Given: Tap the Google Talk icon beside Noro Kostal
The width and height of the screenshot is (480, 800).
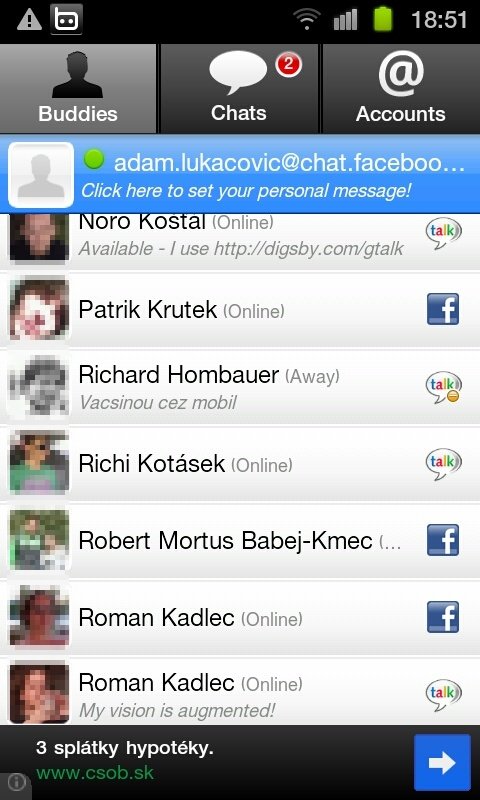Looking at the screenshot, I should 443,233.
